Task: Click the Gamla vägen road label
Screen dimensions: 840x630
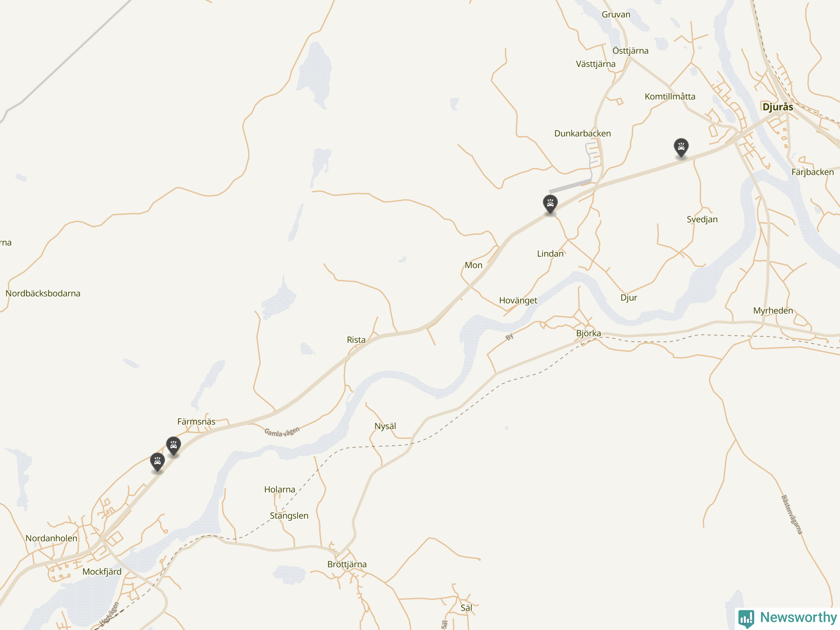Action: tap(282, 432)
